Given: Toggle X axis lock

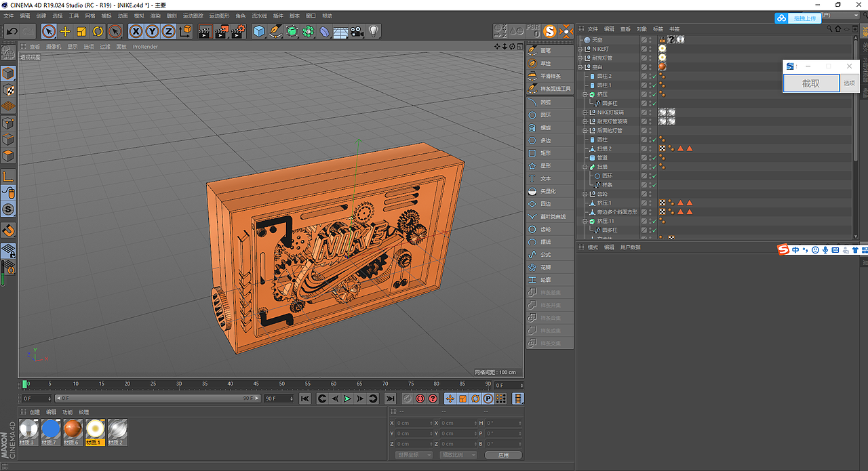Looking at the screenshot, I should click(x=136, y=31).
